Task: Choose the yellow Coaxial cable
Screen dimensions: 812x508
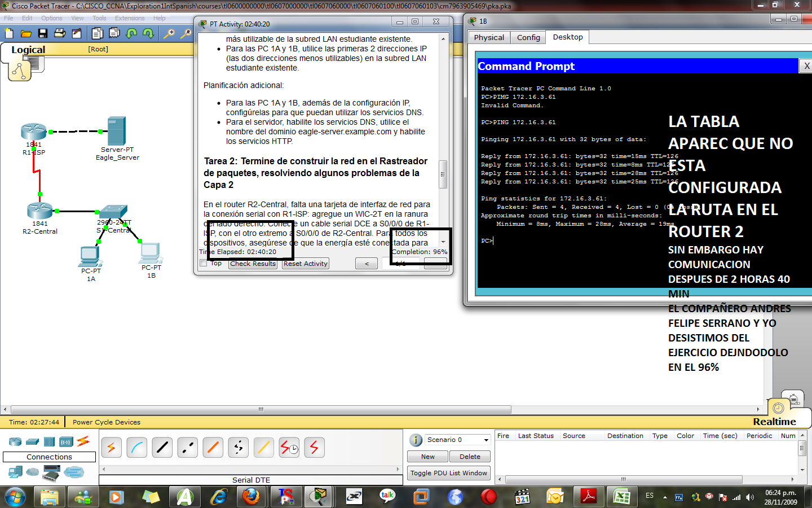Action: [x=264, y=448]
